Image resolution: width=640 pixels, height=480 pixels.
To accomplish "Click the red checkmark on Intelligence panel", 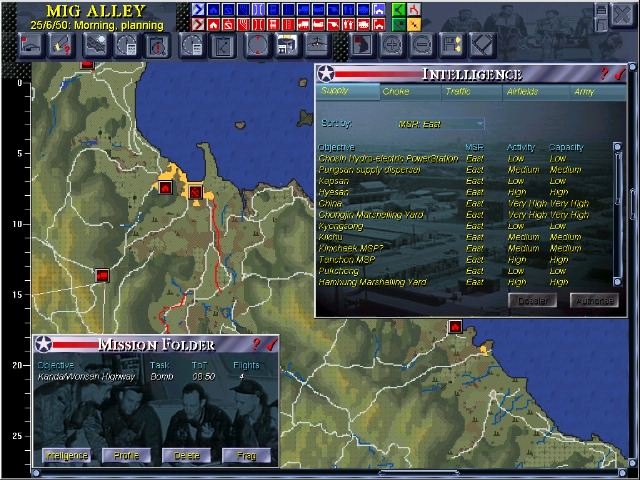I will click(x=619, y=74).
